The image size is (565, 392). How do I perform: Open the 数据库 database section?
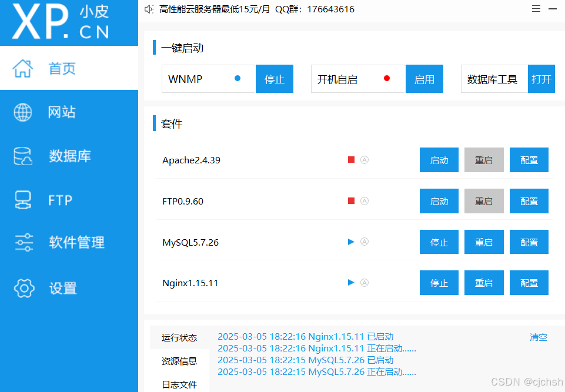coord(69,156)
